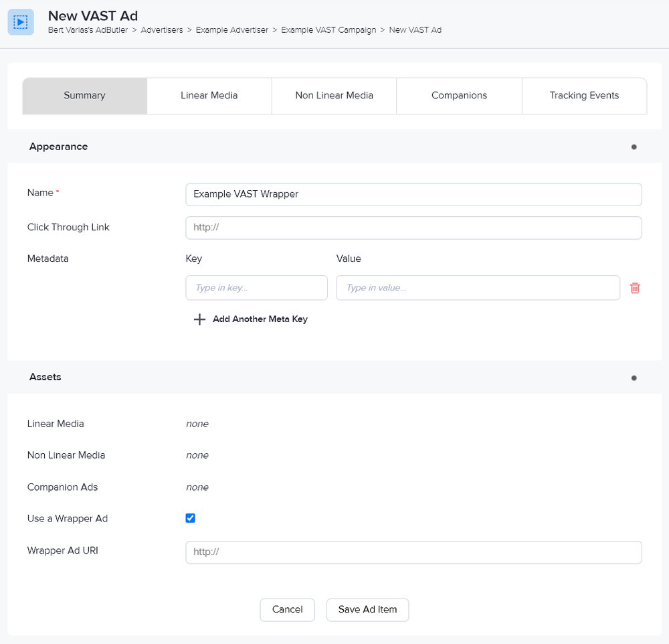Save the ad item
The image size is (669, 644).
367,609
